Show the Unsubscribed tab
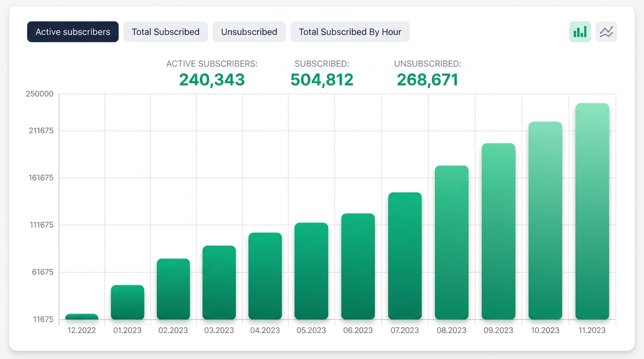 pyautogui.click(x=249, y=32)
